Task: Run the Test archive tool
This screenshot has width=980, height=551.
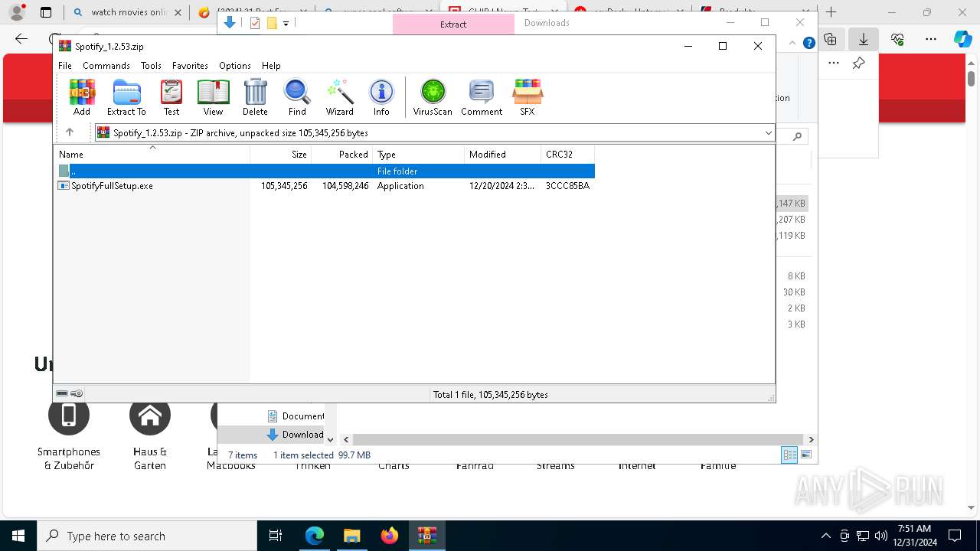Action: click(x=171, y=97)
